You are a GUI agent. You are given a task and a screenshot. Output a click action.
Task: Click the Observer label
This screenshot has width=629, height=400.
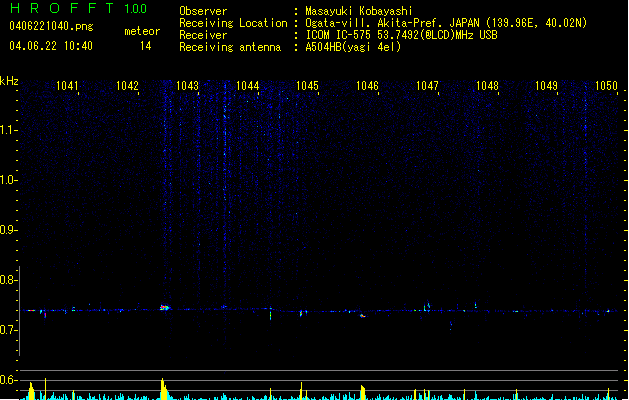[x=203, y=11]
